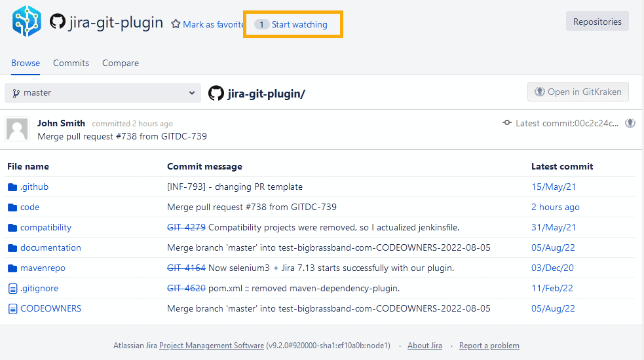Click the Open in GitKraken button
Screen dimensions: 644x360
tap(578, 92)
